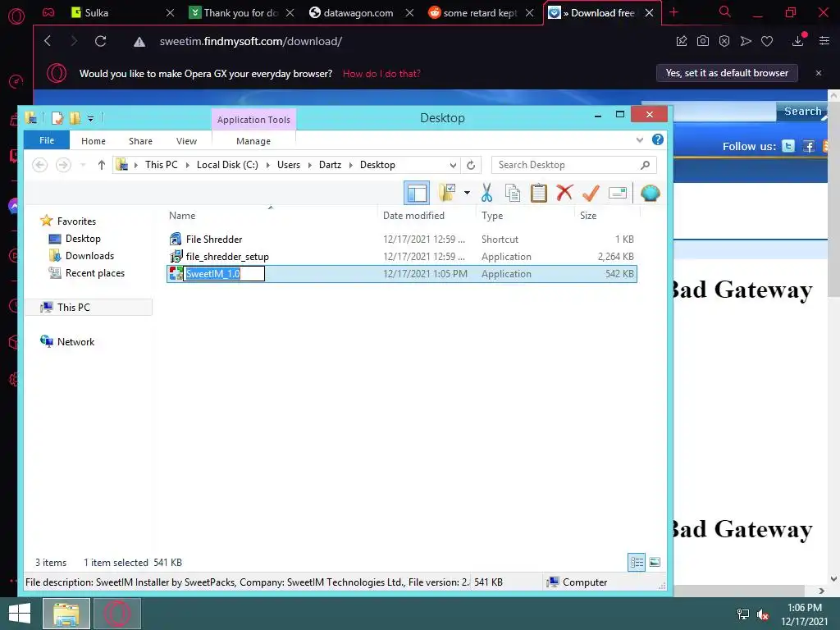The image size is (840, 630).
Task: Switch to details view icon
Action: [637, 562]
